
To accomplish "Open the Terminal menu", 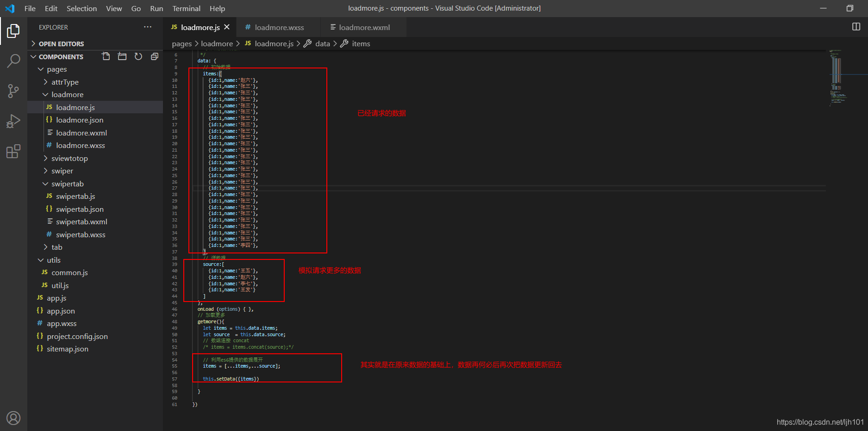I will coord(186,8).
